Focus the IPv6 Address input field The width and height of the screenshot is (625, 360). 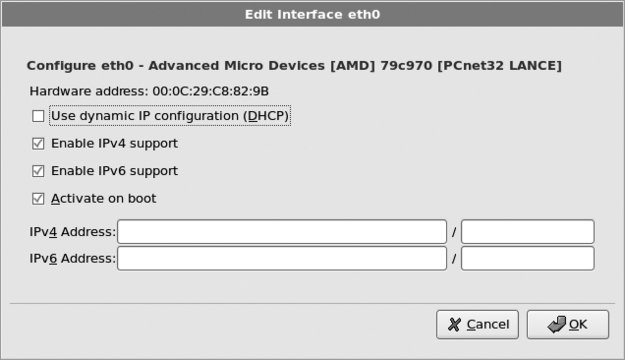[282, 258]
